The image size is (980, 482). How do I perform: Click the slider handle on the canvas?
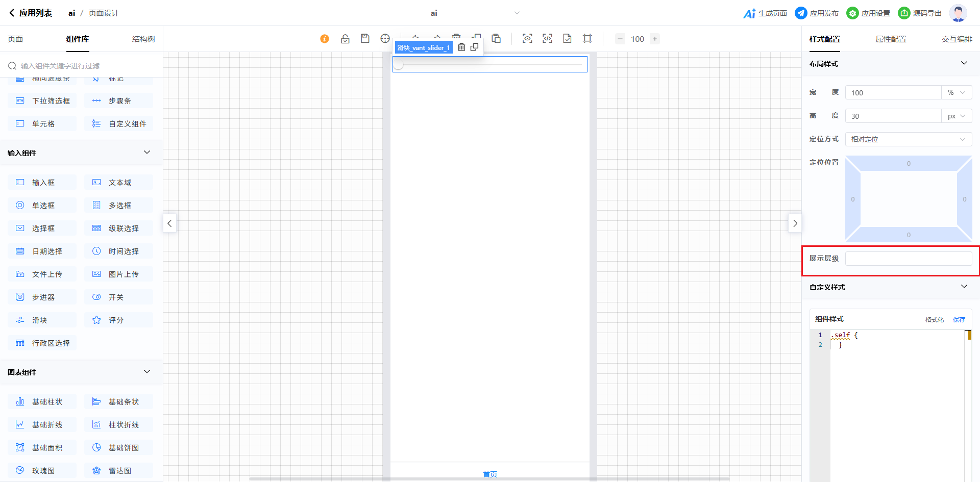pos(399,65)
